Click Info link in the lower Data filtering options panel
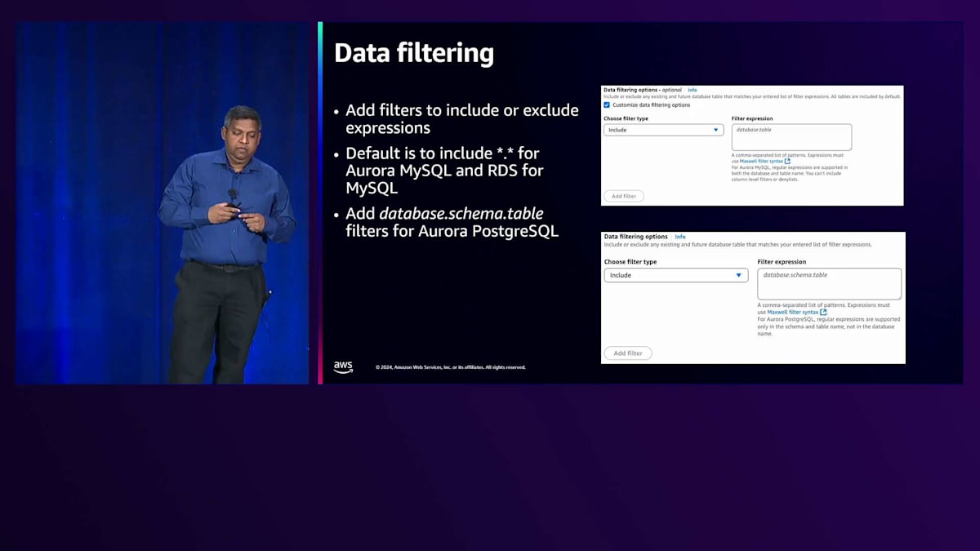Screen dimensions: 980x551 click(x=680, y=237)
